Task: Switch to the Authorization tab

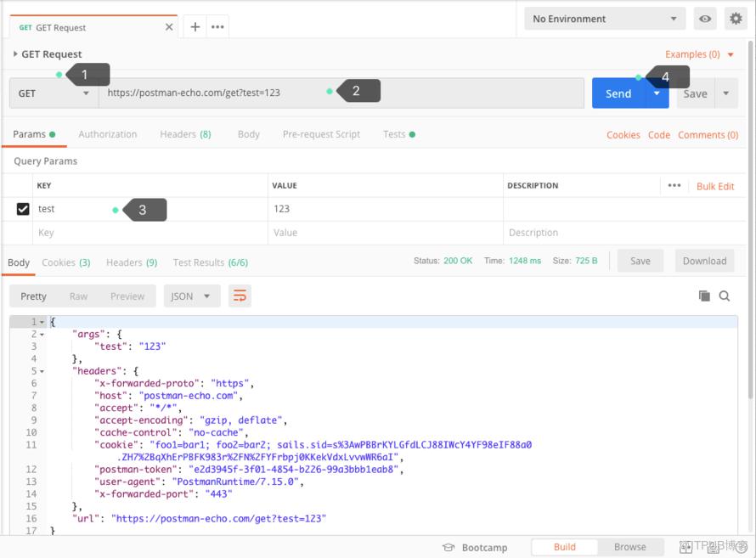Action: tap(108, 134)
